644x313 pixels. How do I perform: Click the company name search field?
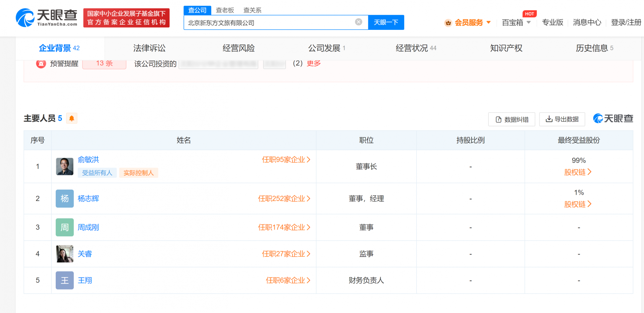pyautogui.click(x=268, y=23)
